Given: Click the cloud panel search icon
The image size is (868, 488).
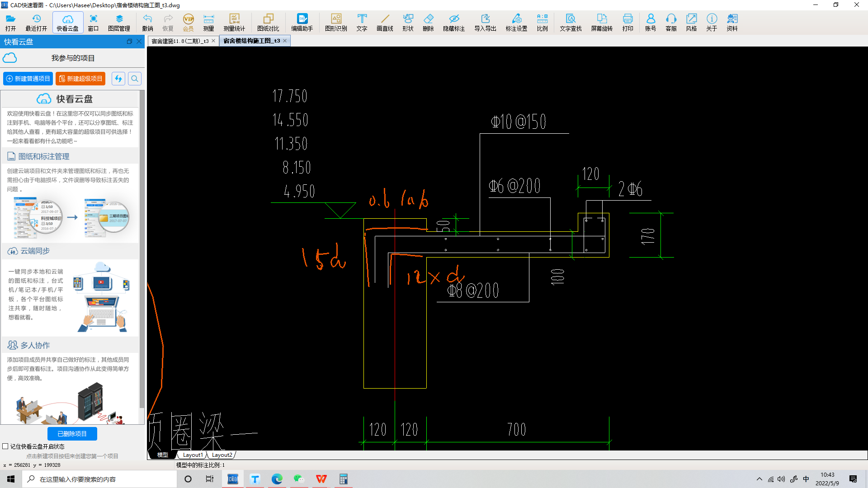Looking at the screenshot, I should coord(135,79).
